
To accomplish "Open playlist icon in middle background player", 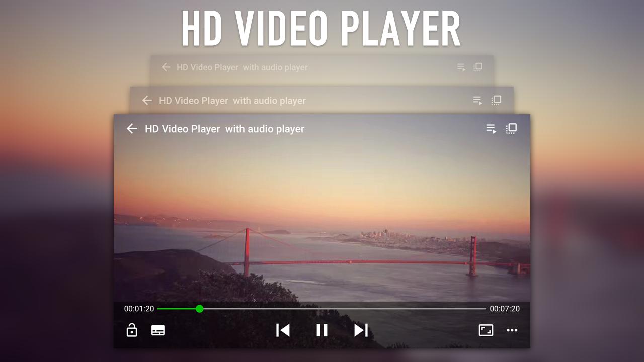I will tap(477, 100).
